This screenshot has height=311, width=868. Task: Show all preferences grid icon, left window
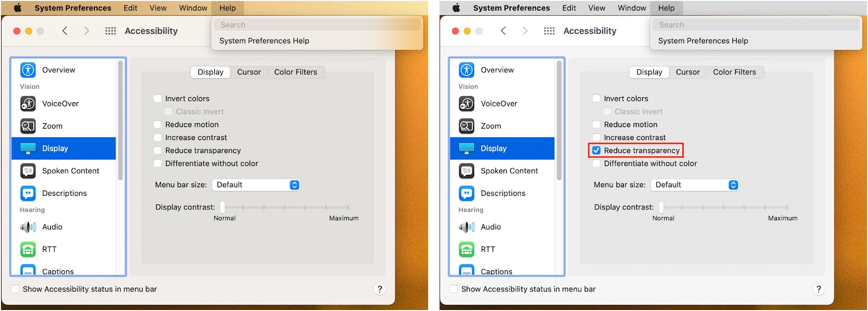[111, 31]
